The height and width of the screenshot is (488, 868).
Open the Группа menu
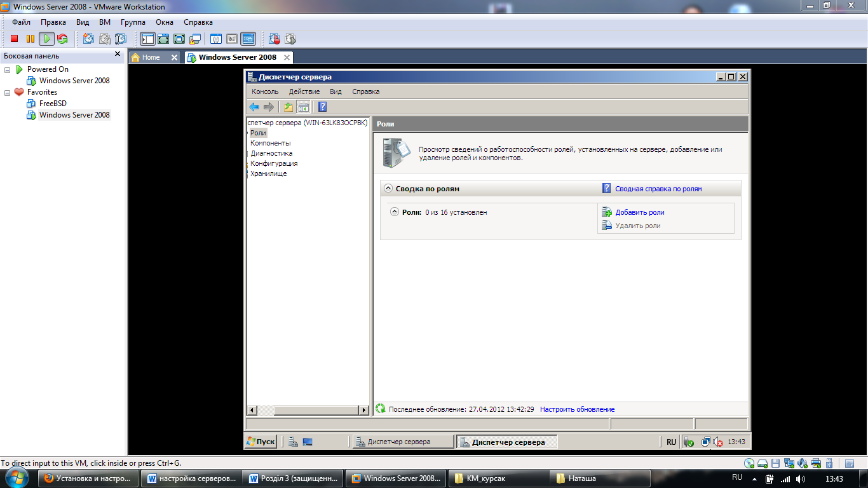(x=133, y=22)
